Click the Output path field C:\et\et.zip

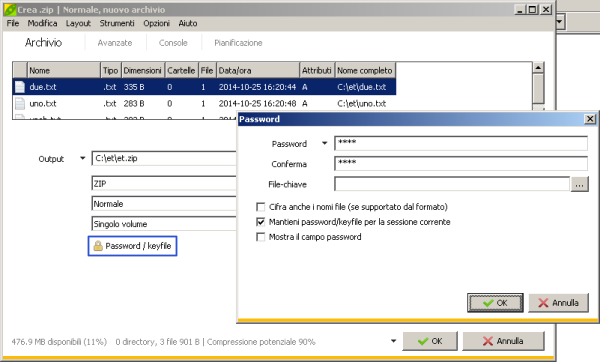165,158
